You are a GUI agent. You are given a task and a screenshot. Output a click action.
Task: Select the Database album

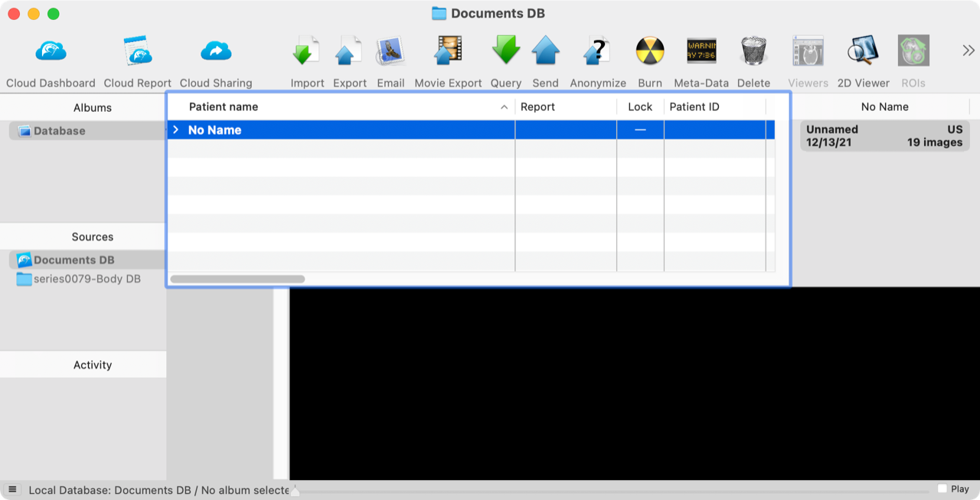[57, 130]
